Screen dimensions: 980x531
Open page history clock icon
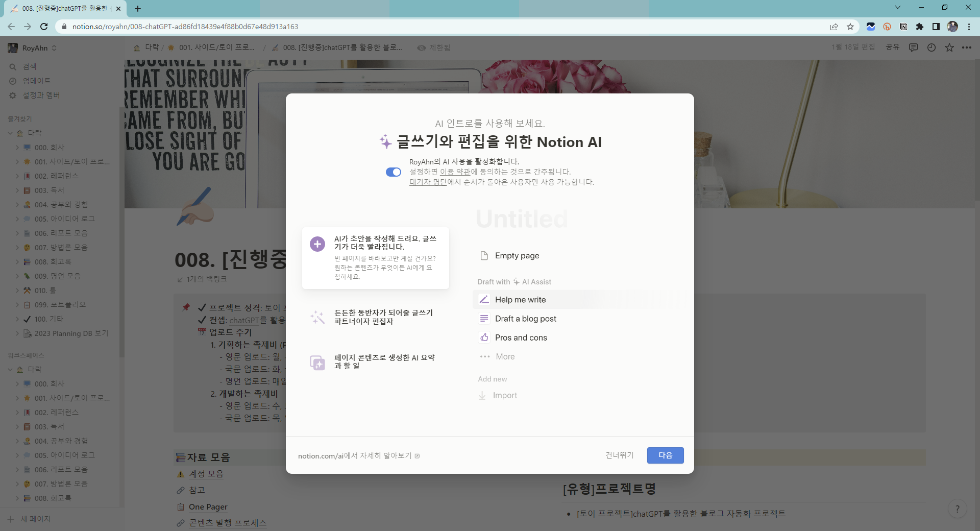click(x=932, y=47)
